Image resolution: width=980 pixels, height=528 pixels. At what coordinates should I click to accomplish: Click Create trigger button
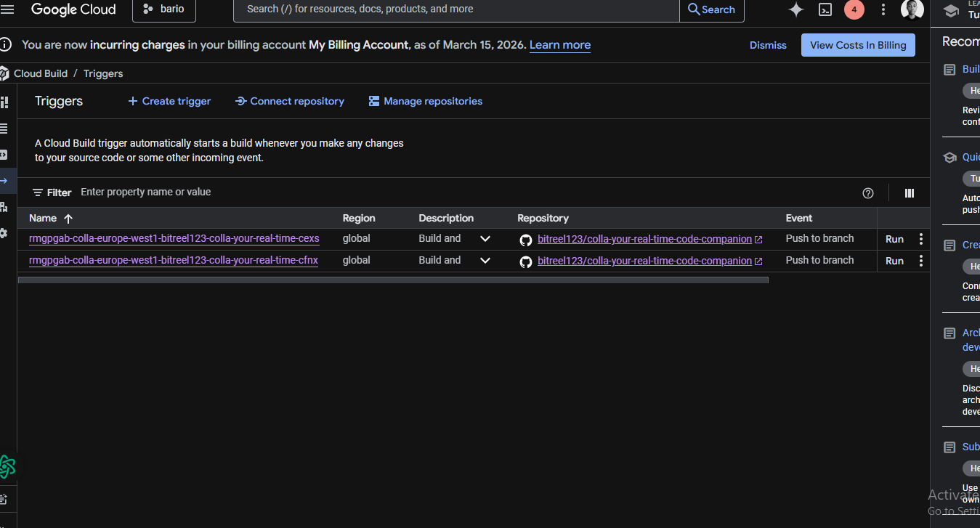click(169, 101)
